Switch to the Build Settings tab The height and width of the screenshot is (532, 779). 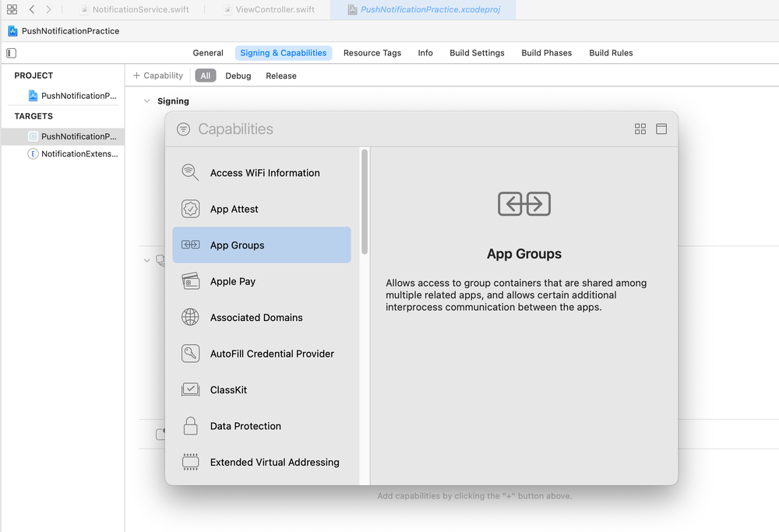tap(477, 53)
